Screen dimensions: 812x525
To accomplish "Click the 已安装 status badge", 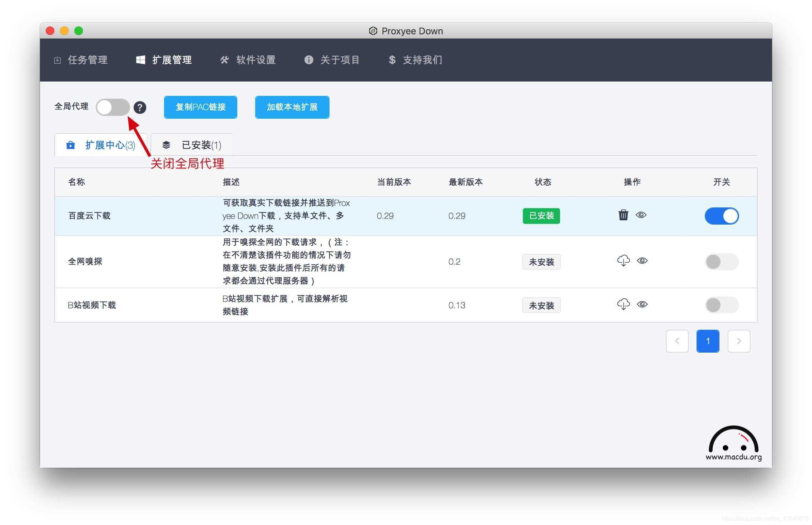I will pos(541,216).
